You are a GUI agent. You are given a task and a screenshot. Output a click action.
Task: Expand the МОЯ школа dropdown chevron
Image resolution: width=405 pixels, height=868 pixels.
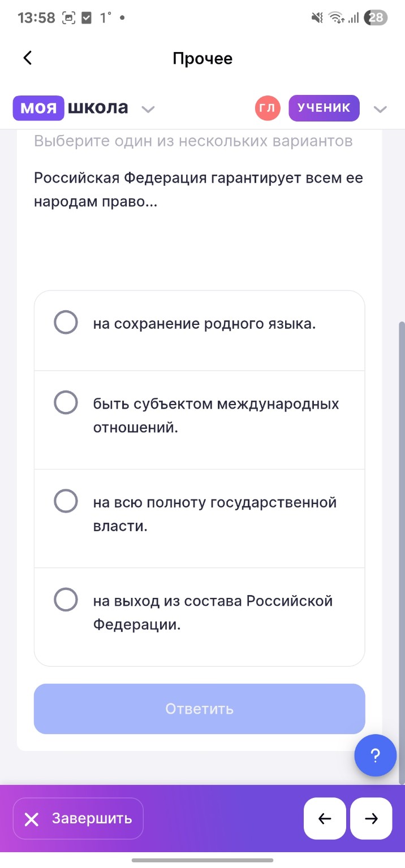148,109
